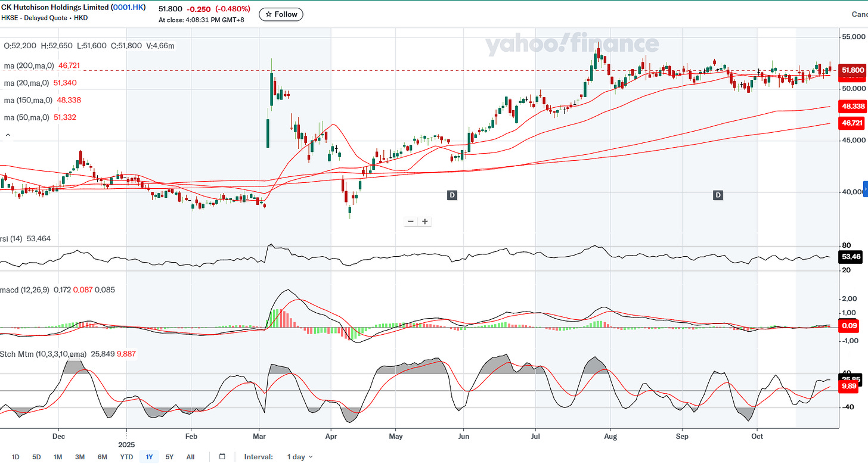Select the rsi (14) indicator label

coord(13,238)
